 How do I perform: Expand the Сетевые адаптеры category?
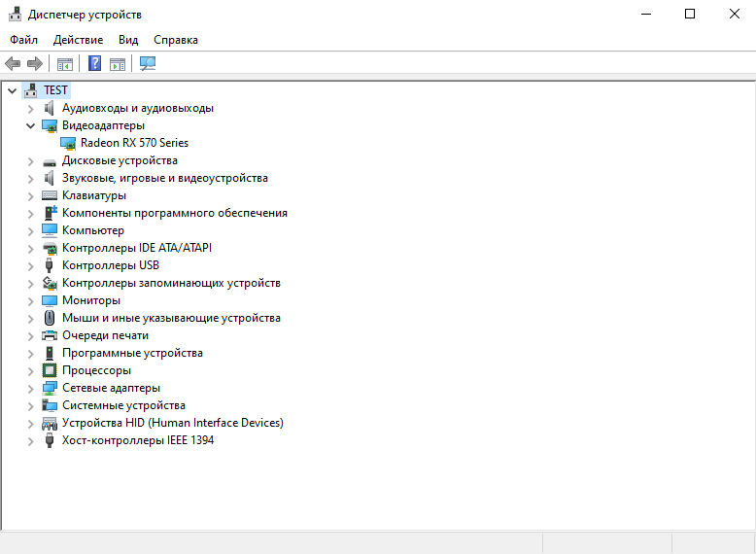click(30, 388)
